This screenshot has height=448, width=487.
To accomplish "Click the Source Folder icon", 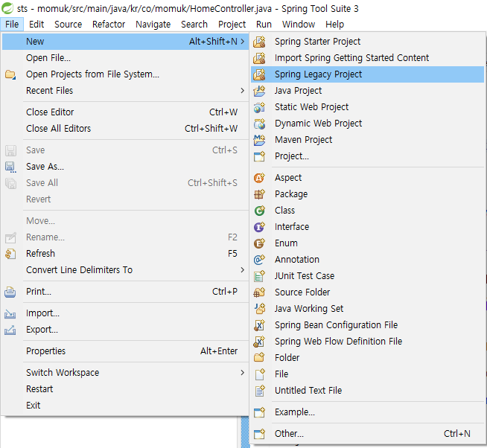I will coord(259,292).
